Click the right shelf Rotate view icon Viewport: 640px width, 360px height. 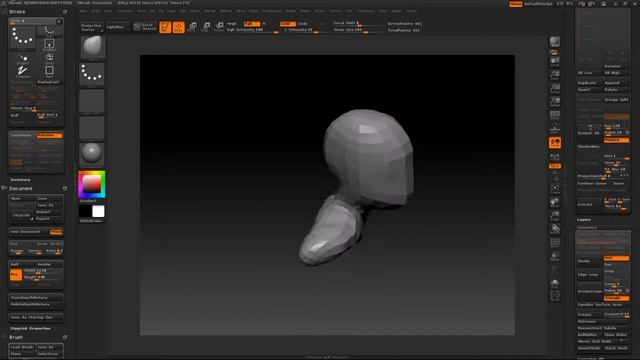click(x=555, y=229)
